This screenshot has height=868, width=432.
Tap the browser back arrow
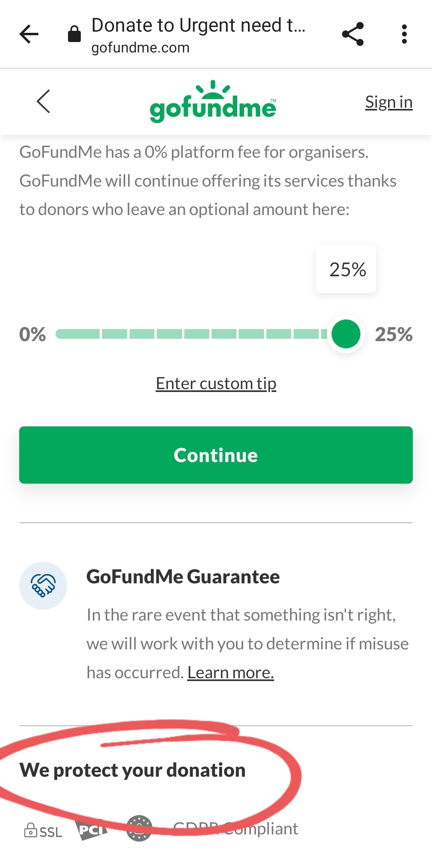29,34
